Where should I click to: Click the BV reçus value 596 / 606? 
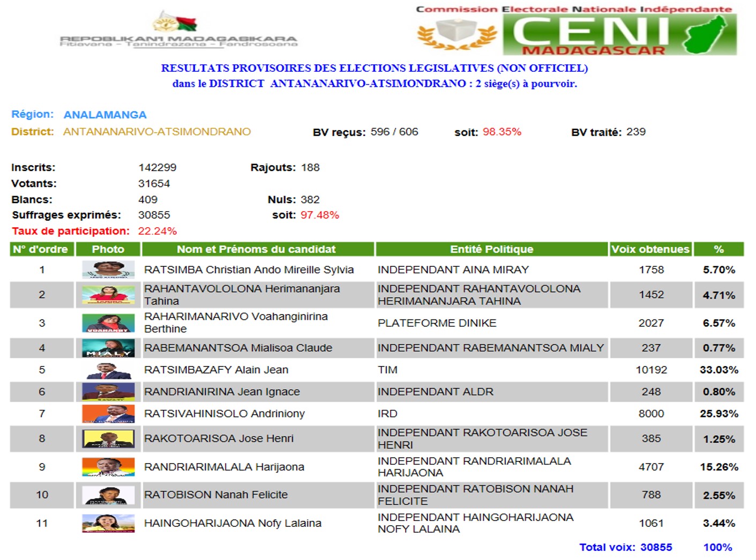click(394, 132)
